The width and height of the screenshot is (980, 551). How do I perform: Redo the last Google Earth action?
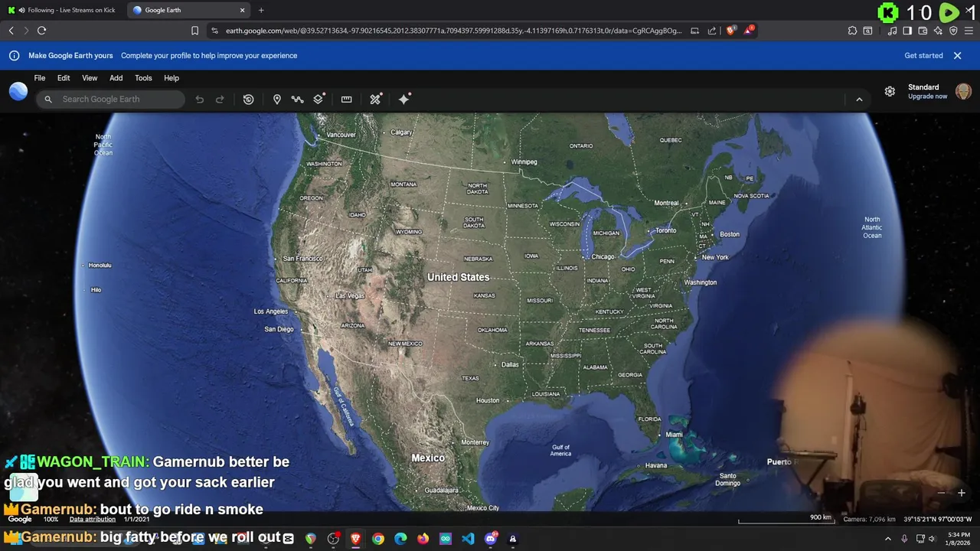coord(220,99)
